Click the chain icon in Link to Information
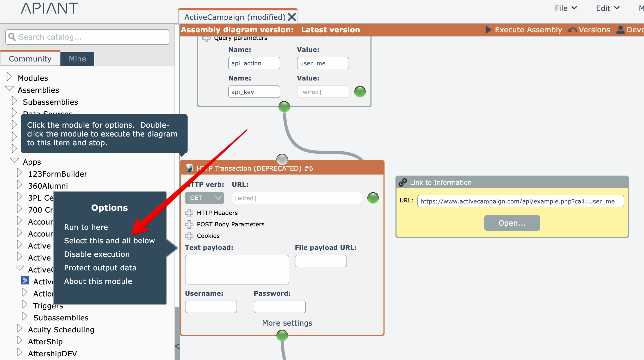Screen dimensions: 644x360 [x=402, y=182]
